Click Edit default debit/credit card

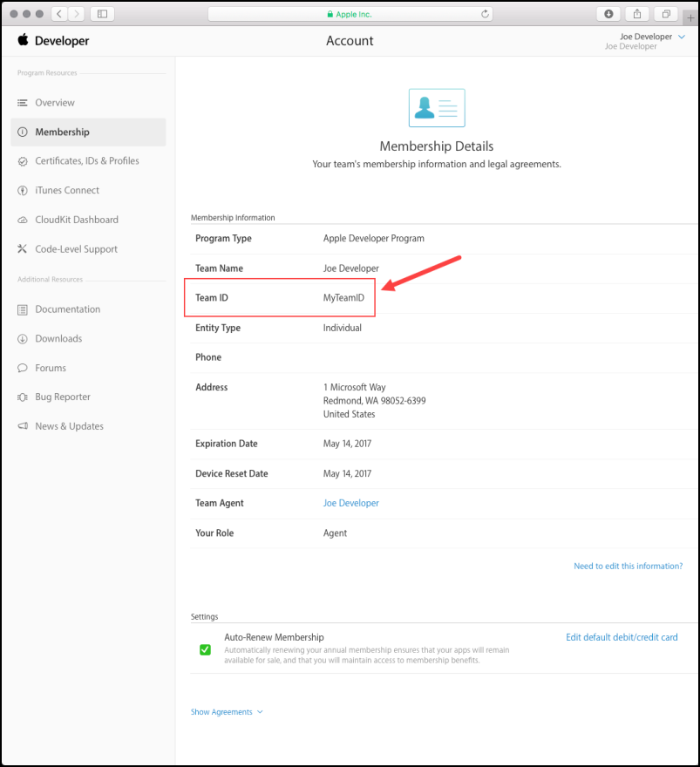(x=622, y=637)
